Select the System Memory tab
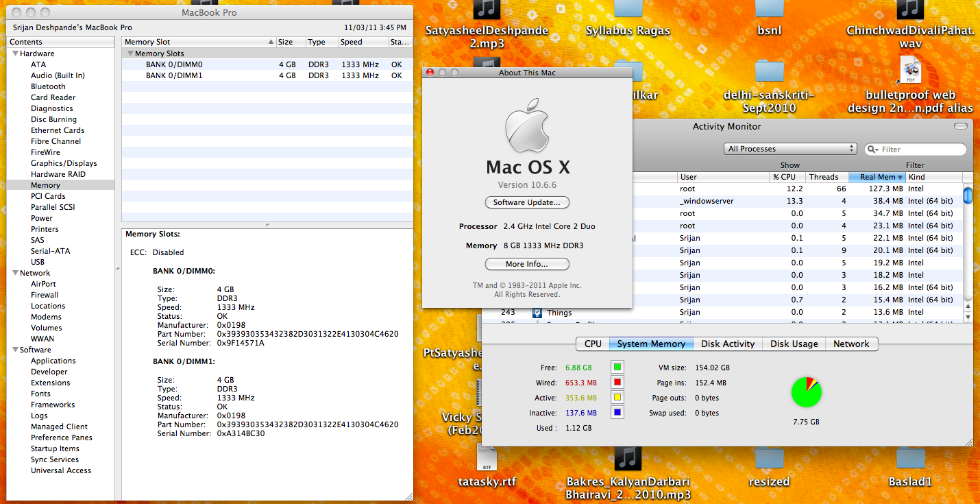Screen dimensions: 980x504 651,344
